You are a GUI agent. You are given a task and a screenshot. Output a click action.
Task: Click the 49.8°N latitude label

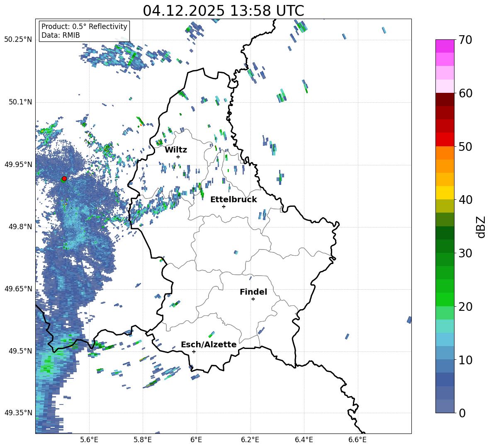20,227
